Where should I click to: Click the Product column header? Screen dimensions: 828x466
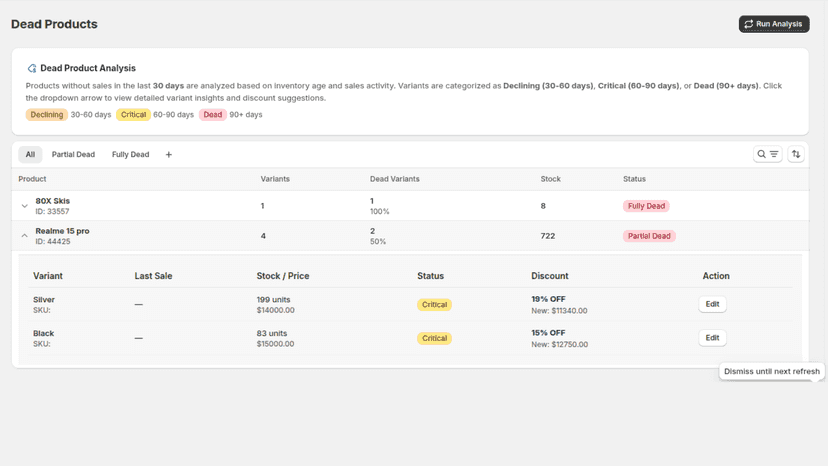[32, 179]
